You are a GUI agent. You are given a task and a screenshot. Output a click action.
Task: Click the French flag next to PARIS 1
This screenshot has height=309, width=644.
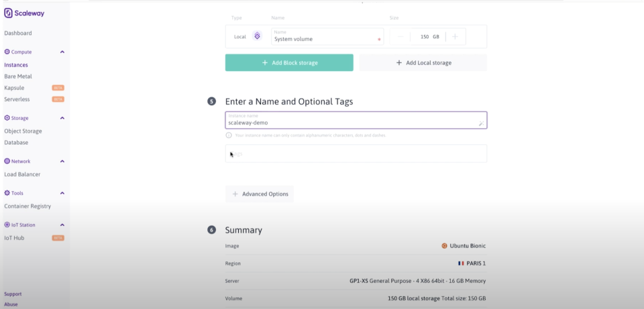tap(461, 263)
